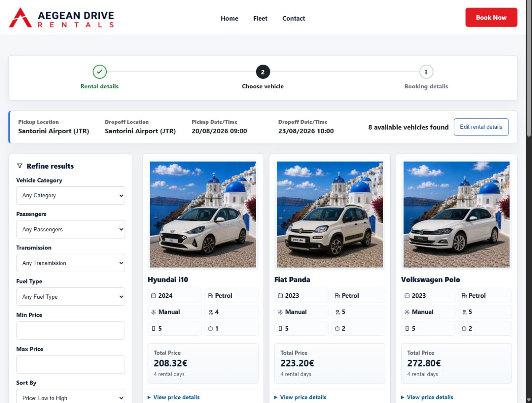Click the Rental details step label
This screenshot has width=532, height=403.
tap(100, 86)
